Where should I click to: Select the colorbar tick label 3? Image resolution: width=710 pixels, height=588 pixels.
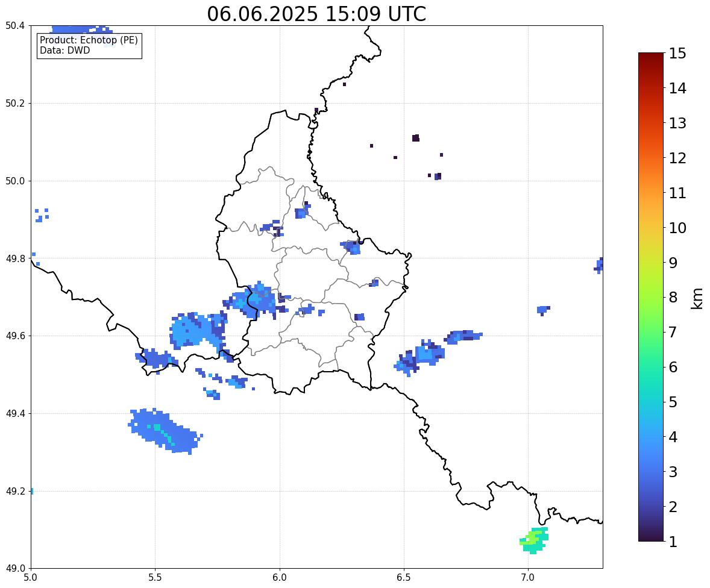[x=673, y=472]
